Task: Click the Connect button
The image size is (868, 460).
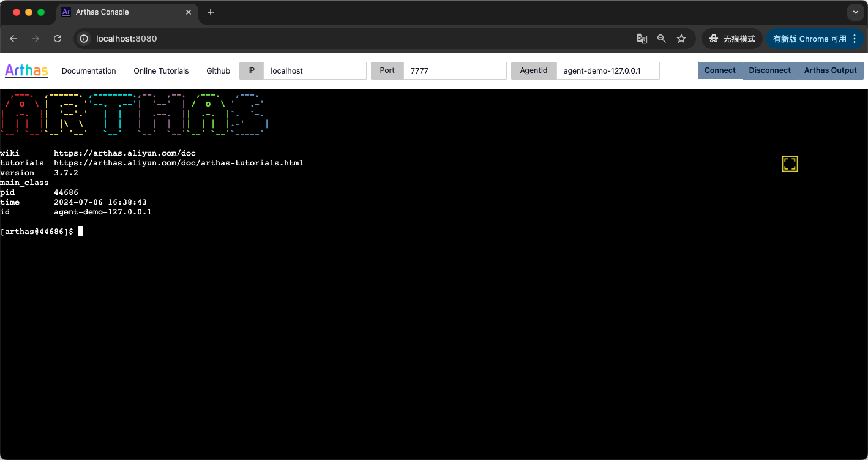Action: (720, 70)
